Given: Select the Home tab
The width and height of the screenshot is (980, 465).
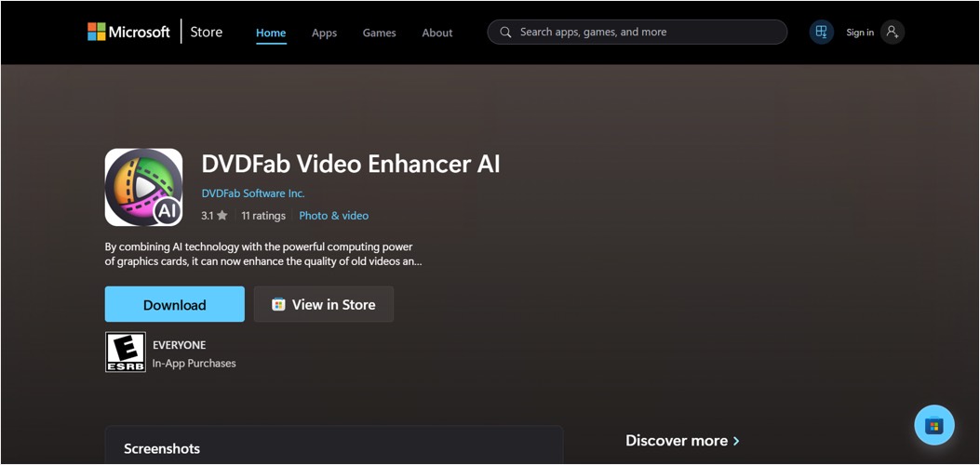Looking at the screenshot, I should [271, 33].
